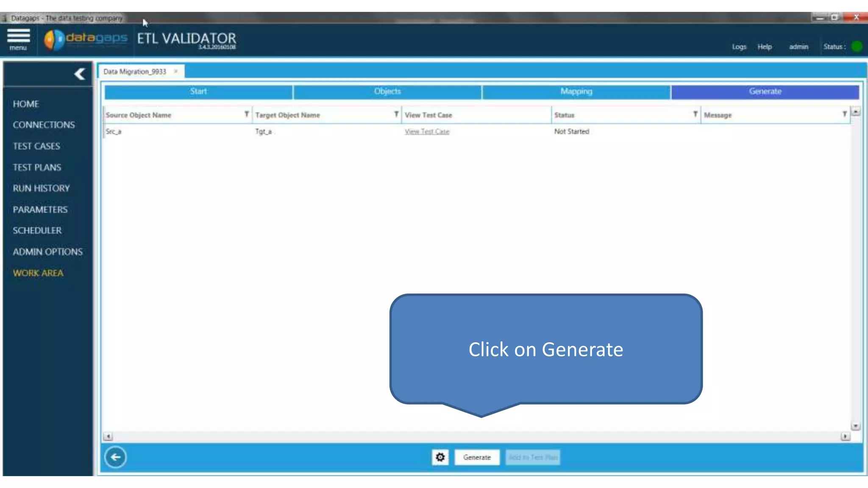Viewport: 868px width, 488px height.
Task: Open HOME in the sidebar
Action: (x=26, y=104)
